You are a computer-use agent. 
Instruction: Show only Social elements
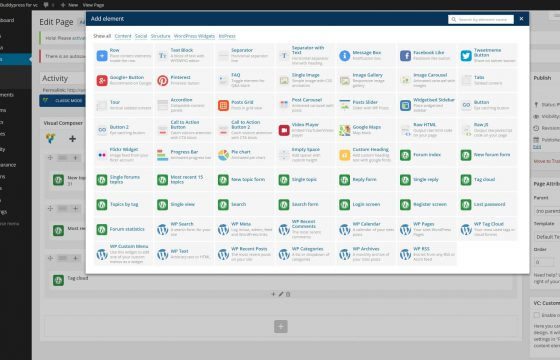[x=141, y=36]
